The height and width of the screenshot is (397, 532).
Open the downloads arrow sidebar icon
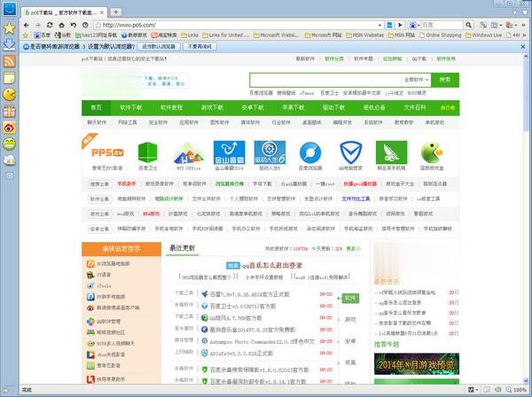point(9,45)
